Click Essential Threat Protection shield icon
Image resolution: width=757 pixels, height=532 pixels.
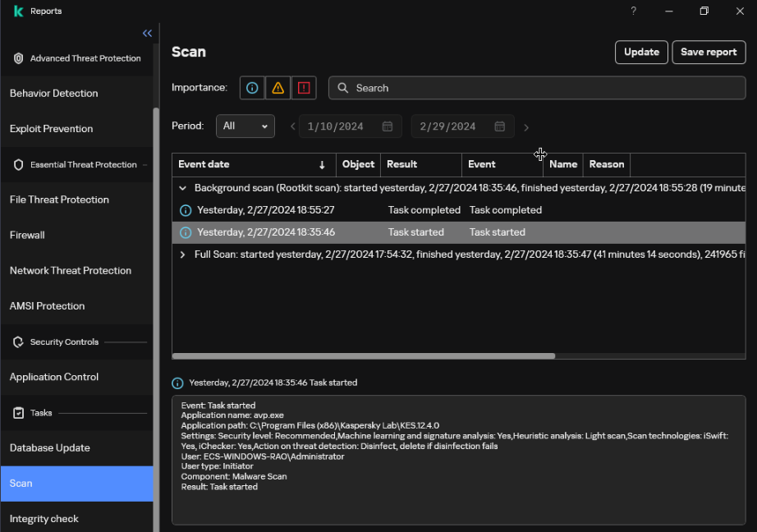click(18, 165)
